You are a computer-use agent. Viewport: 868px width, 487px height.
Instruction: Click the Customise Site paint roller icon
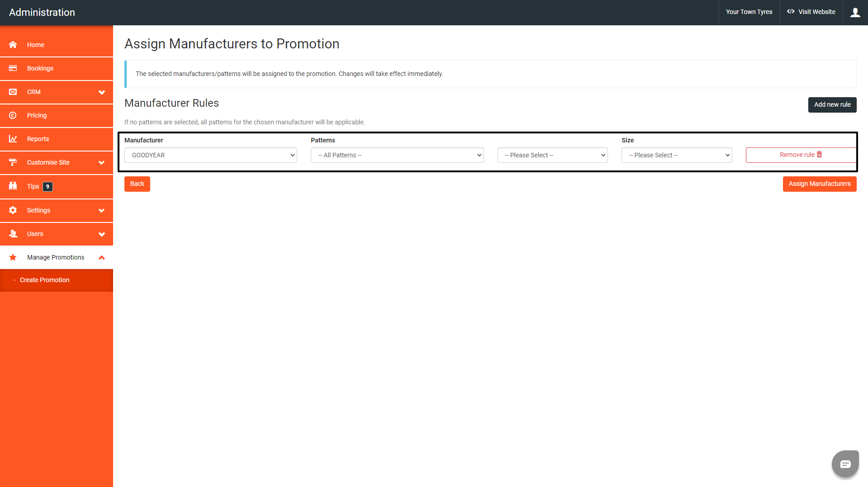point(13,162)
